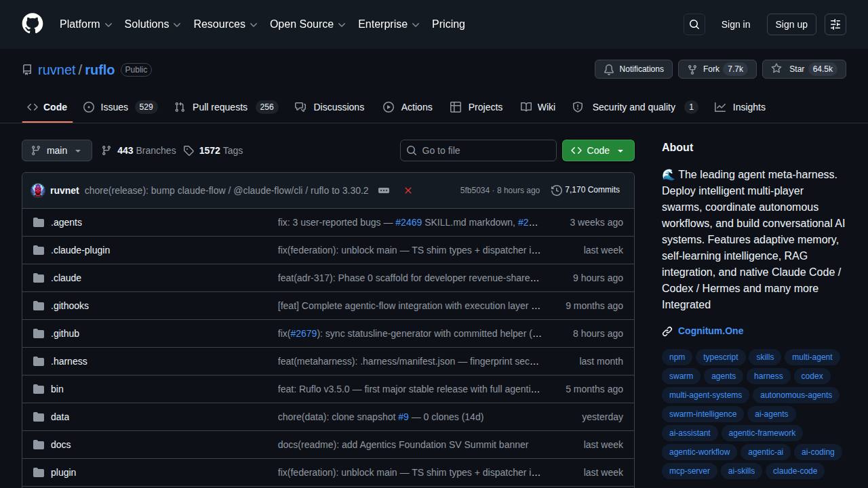Click the Sign in link

coord(736,24)
